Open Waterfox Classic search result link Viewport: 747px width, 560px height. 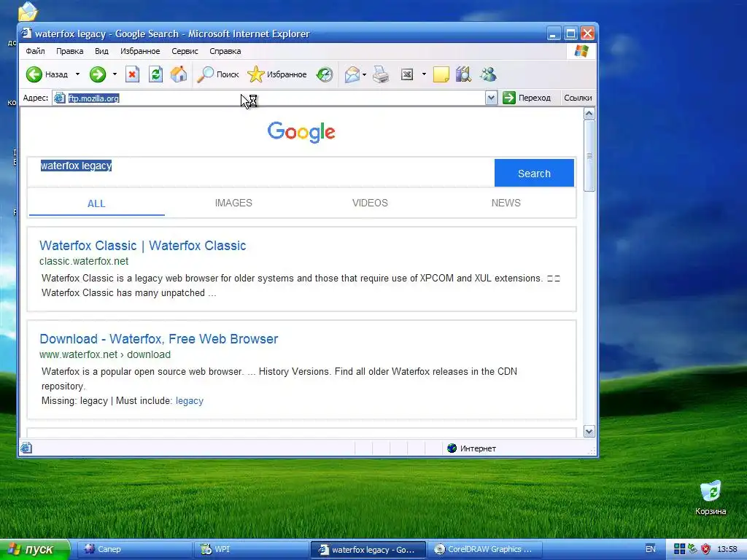[x=142, y=246]
